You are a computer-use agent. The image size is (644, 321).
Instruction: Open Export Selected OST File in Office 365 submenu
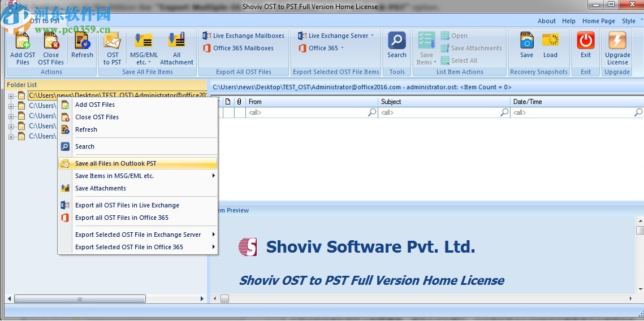tap(137, 247)
